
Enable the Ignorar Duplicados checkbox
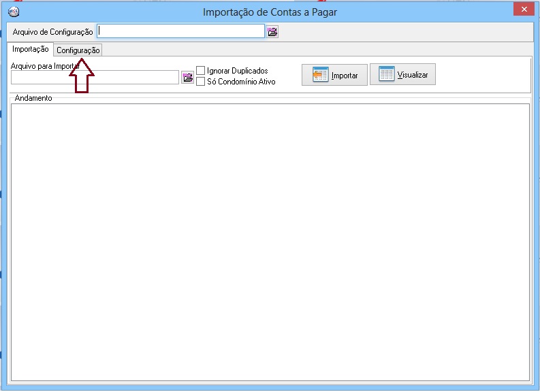201,71
